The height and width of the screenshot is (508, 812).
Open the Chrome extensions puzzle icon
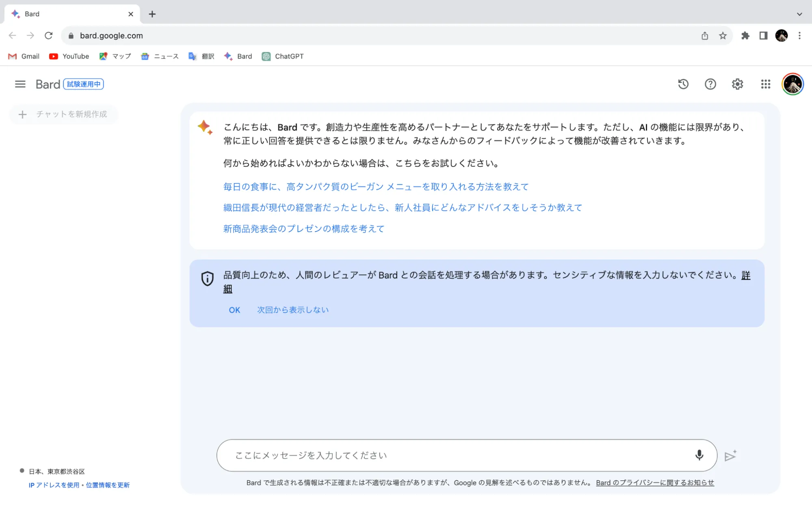pos(745,36)
